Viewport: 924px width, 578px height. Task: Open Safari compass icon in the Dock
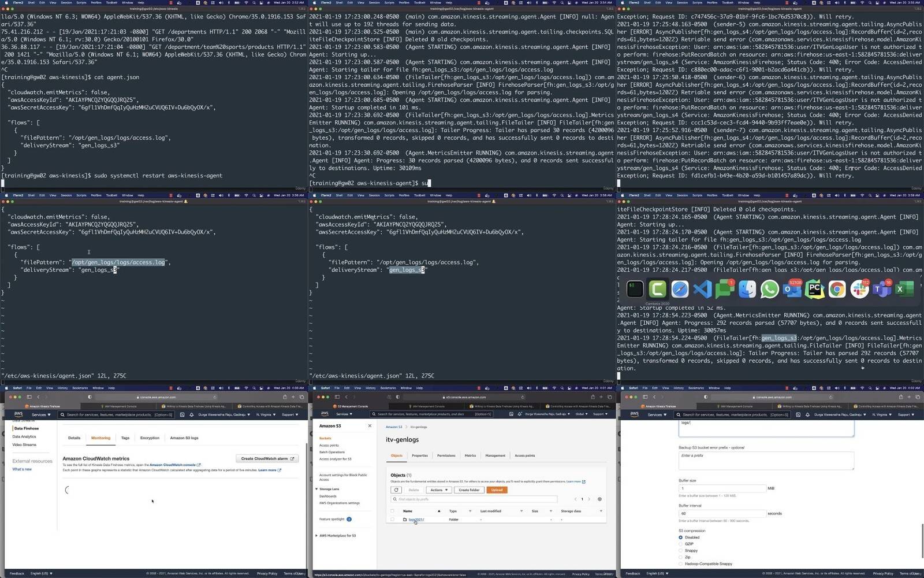680,289
